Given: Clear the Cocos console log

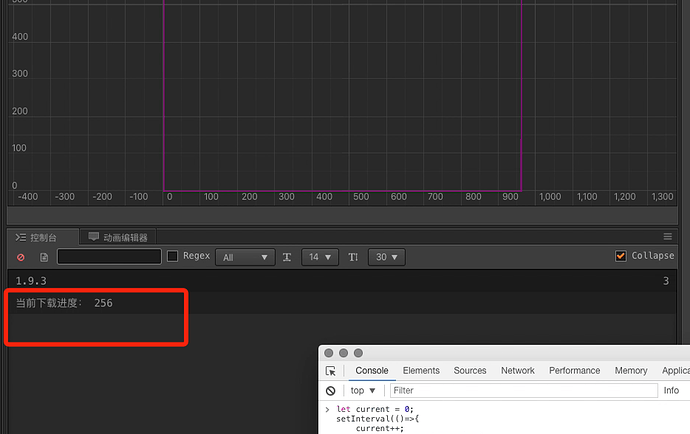Looking at the screenshot, I should click(21, 257).
